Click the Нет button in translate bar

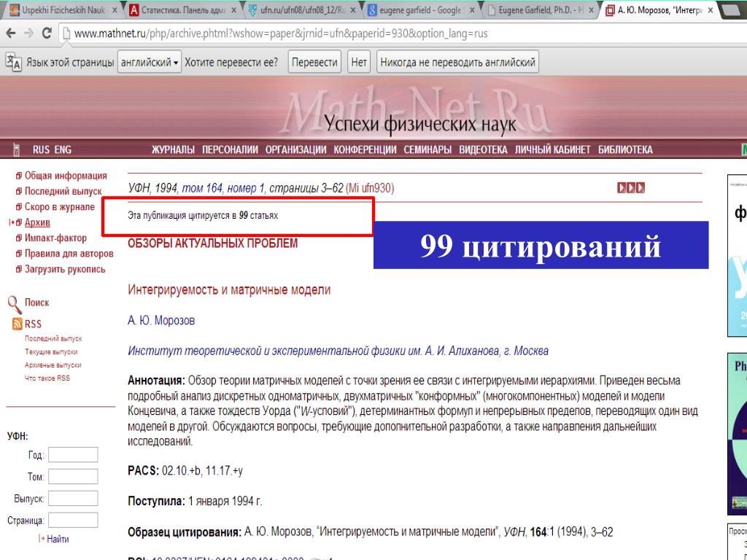359,63
